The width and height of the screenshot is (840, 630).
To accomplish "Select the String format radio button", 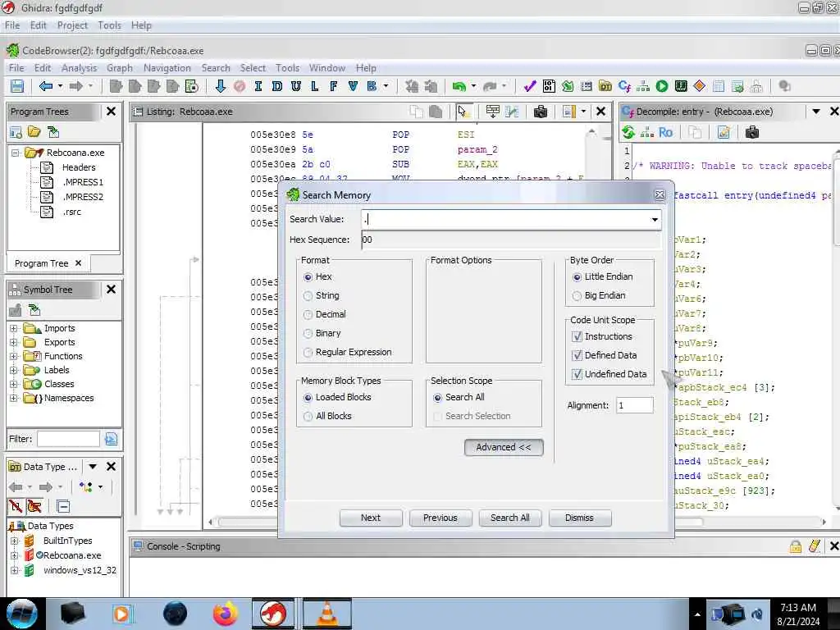I will click(308, 295).
